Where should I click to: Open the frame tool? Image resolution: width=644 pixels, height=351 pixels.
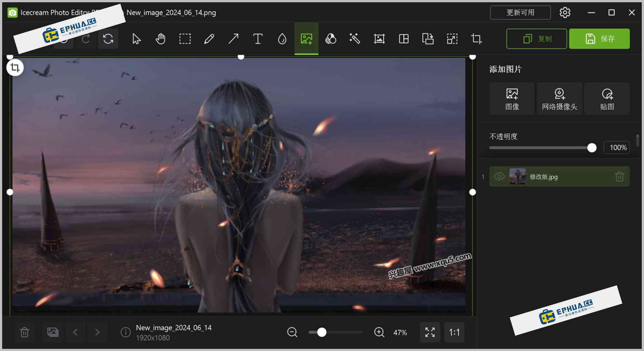[379, 39]
